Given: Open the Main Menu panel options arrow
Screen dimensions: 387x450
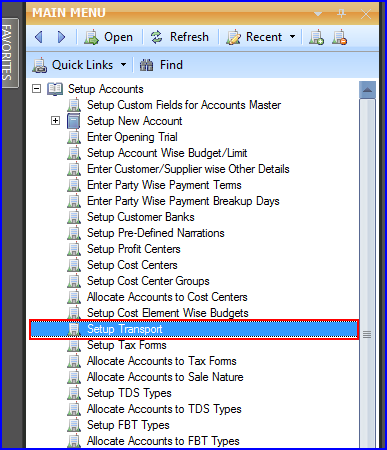Looking at the screenshot, I should click(318, 14).
